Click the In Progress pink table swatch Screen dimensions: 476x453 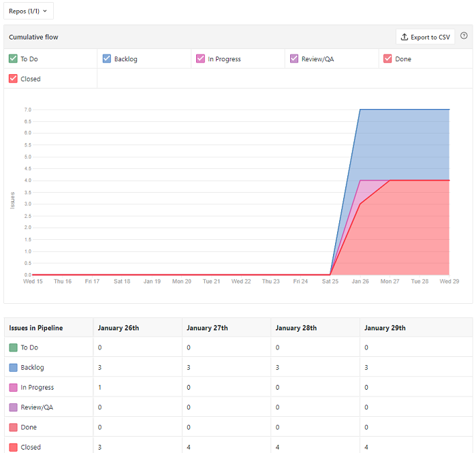(x=13, y=387)
